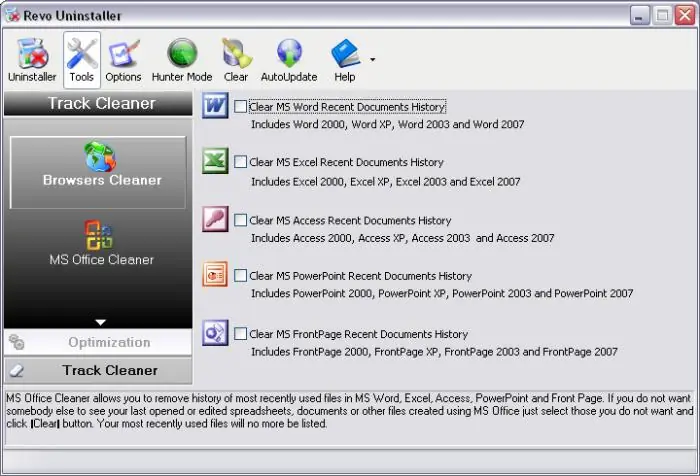
Task: Click the MS Access key icon
Action: point(215,219)
